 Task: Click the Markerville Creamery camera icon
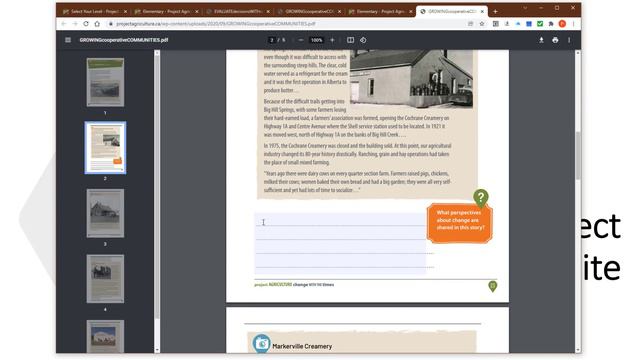tap(261, 344)
